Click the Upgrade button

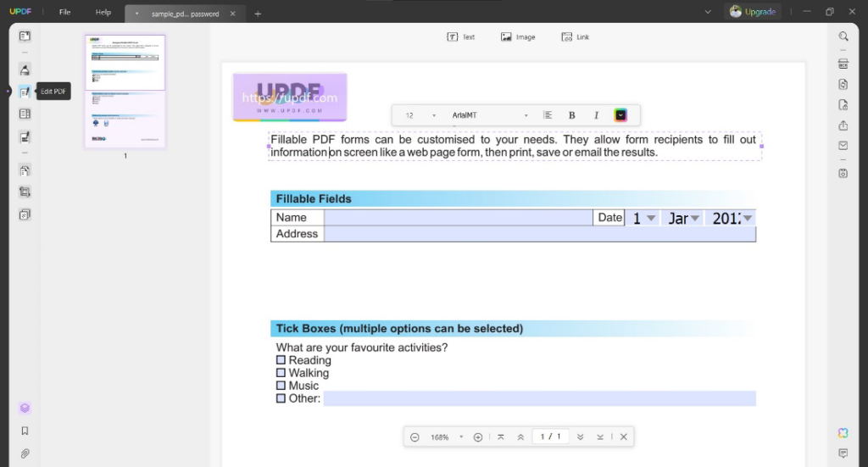[753, 12]
